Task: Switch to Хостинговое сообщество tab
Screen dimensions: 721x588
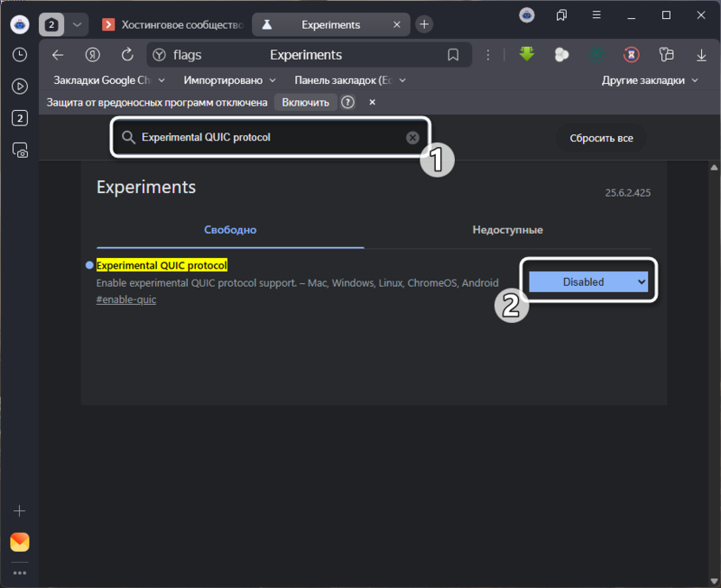Action: pyautogui.click(x=174, y=25)
